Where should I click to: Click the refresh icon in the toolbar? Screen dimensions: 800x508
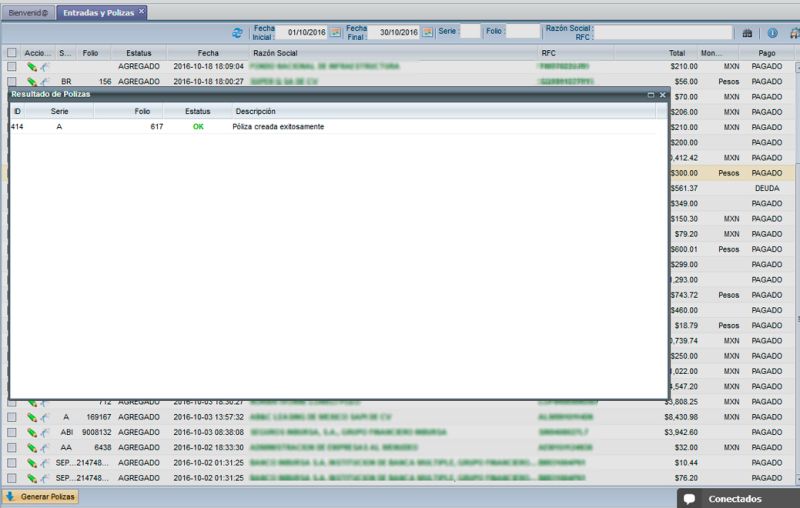pos(237,33)
